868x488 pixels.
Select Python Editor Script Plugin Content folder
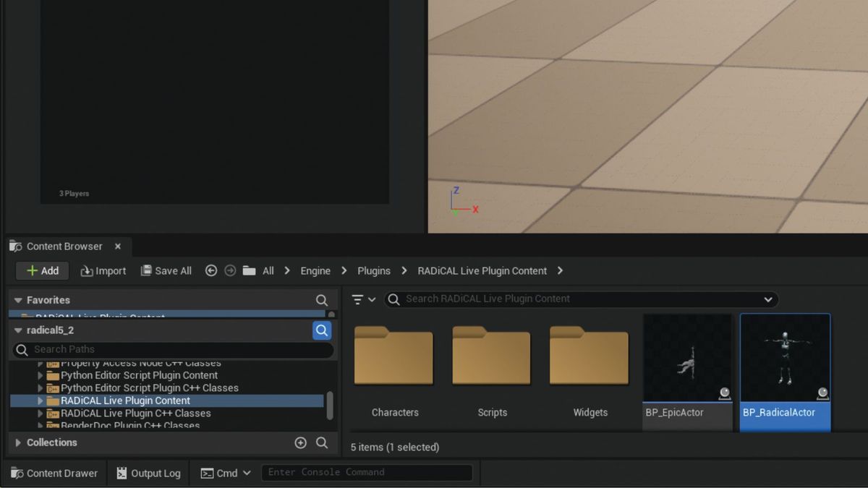(137, 375)
